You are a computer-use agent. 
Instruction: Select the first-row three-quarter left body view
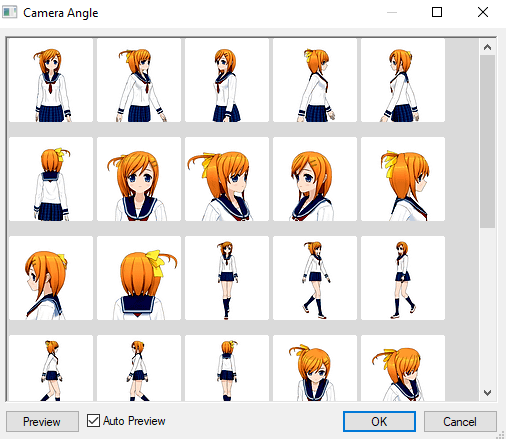[139, 80]
